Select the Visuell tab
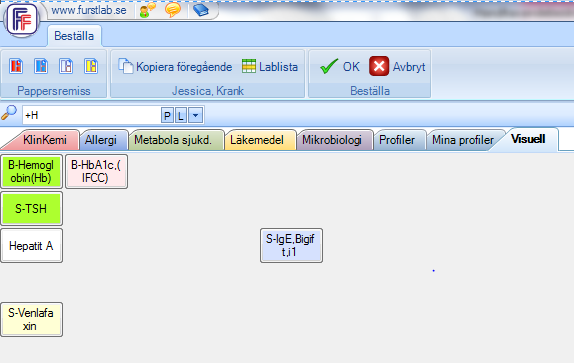Screen dimensions: 574x363 click(x=528, y=139)
